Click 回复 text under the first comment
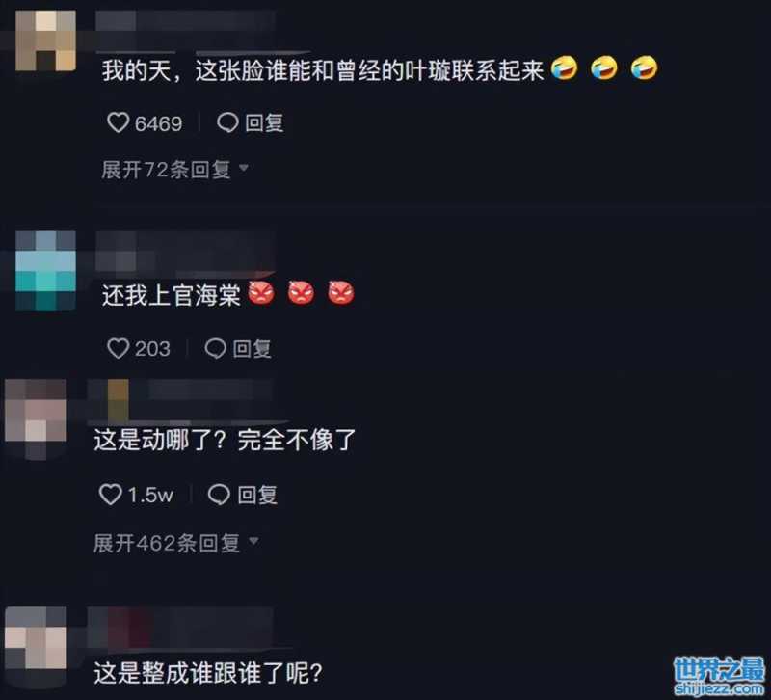This screenshot has width=771, height=700. 264,123
